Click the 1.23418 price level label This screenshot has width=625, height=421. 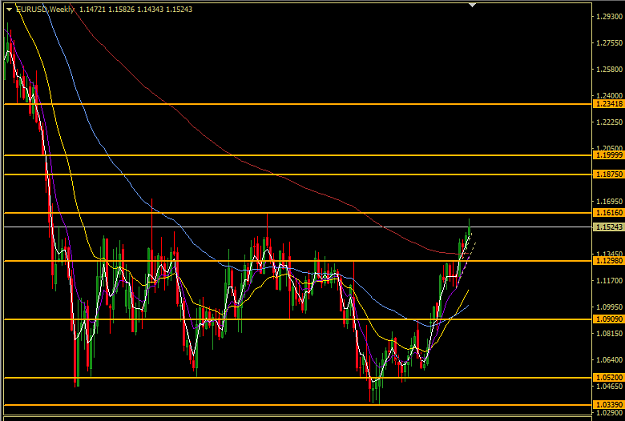coord(608,104)
